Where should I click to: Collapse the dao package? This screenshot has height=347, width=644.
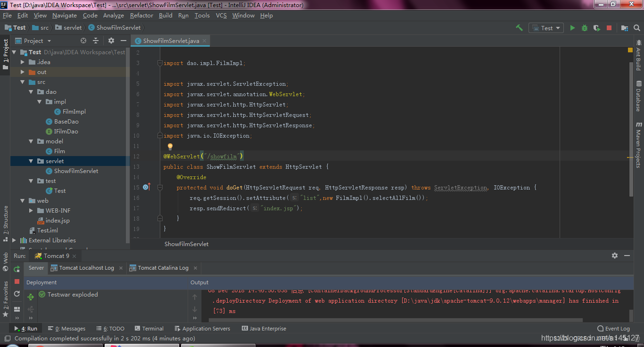(31, 91)
